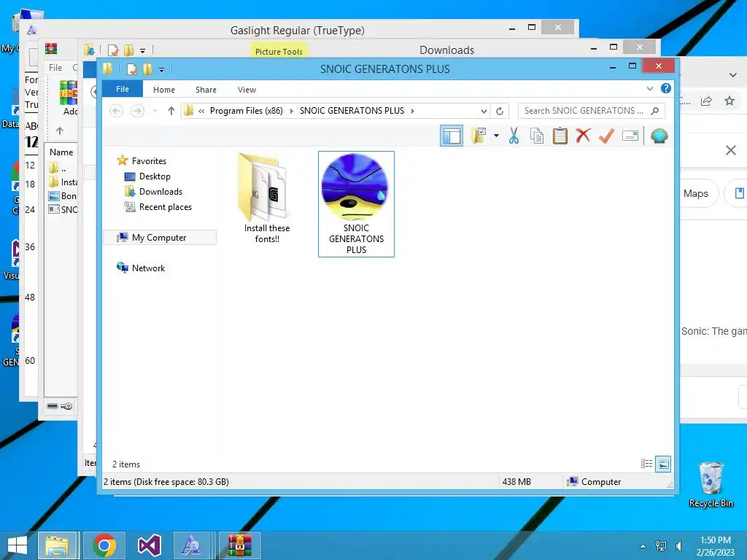Image resolution: width=747 pixels, height=560 pixels.
Task: Open Customize Quick Access Toolbar dropdown
Action: click(x=161, y=70)
